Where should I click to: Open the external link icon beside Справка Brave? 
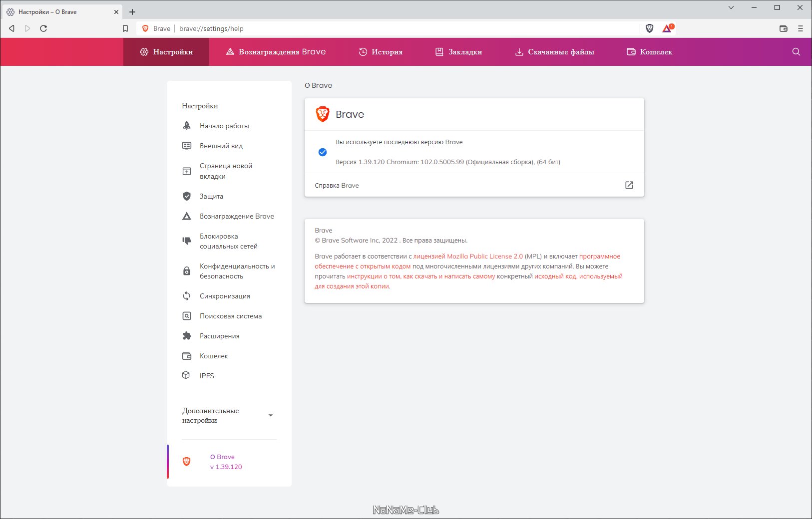coord(629,185)
